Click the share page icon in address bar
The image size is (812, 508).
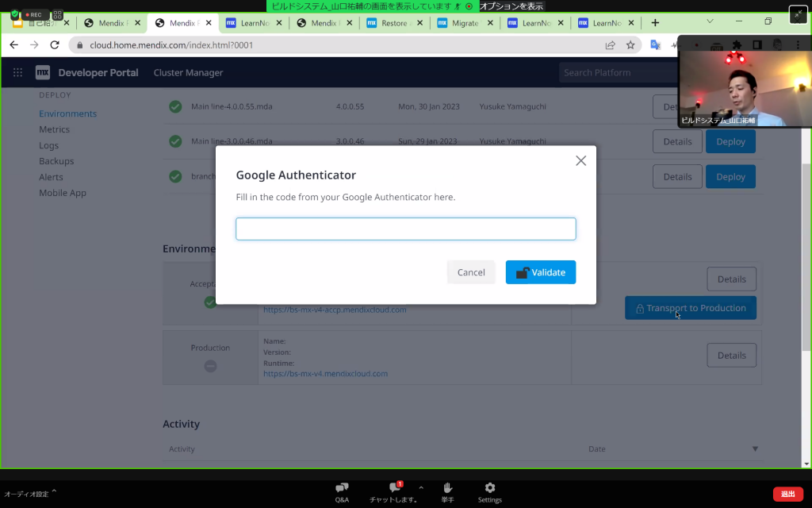(610, 45)
